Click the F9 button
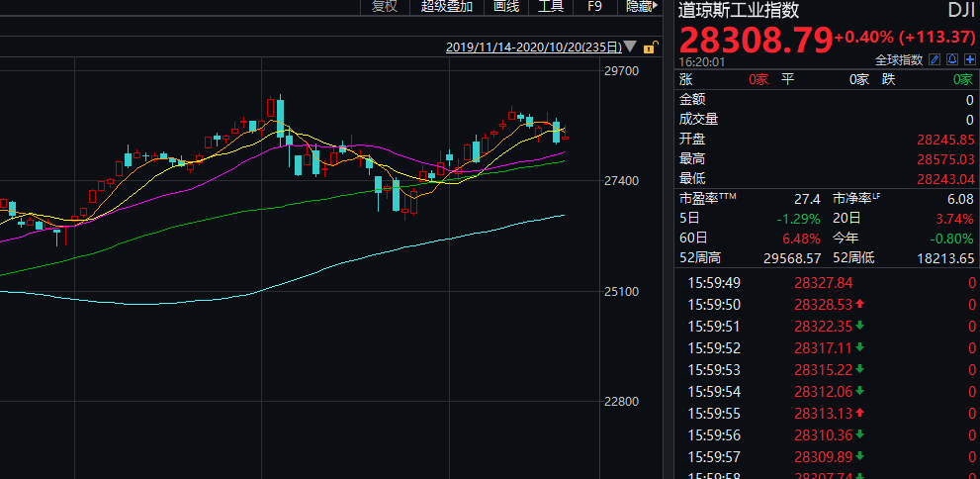This screenshot has width=980, height=479. [x=594, y=7]
